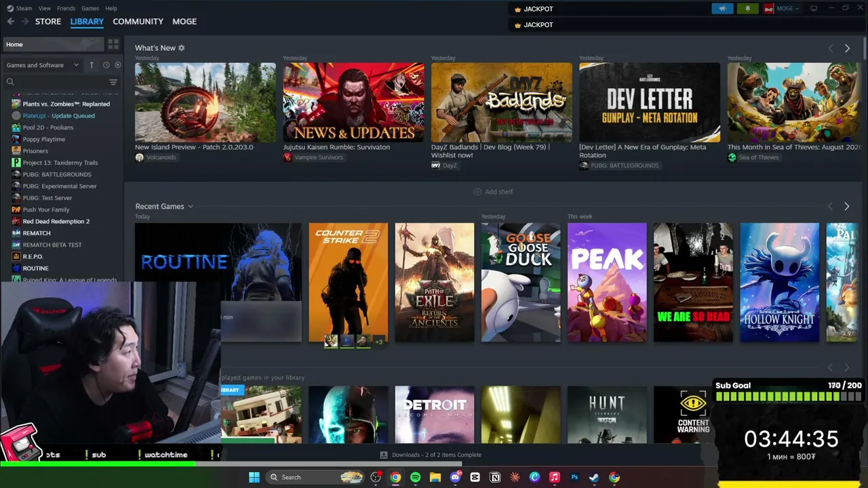
Task: Select Poppy Playtime in the games list
Action: click(43, 139)
